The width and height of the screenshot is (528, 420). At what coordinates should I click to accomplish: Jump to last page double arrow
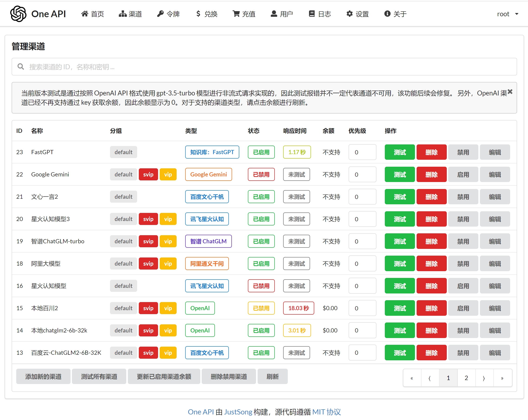point(502,378)
